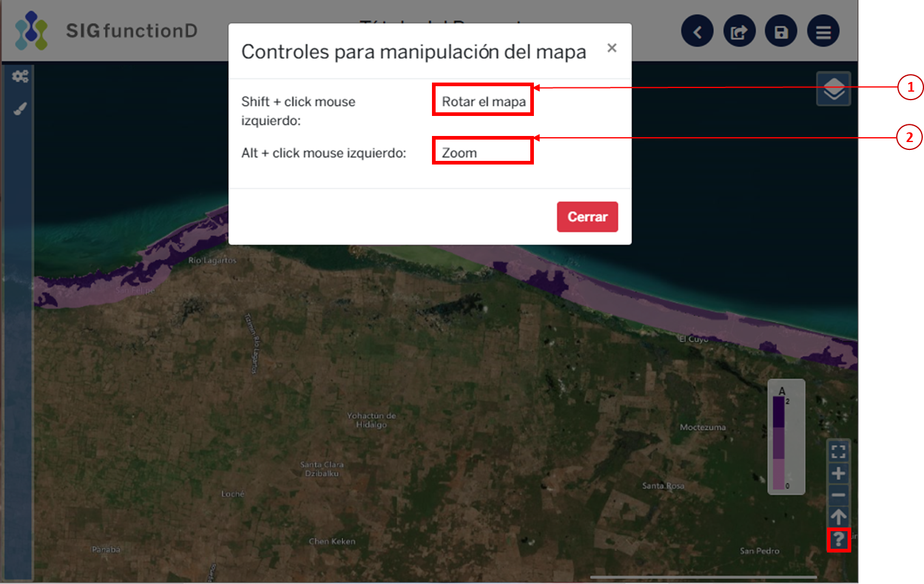Screen dimensions: 924x584
Task: Click 'Alt + click mouse izquierdo:' label
Action: pos(324,153)
